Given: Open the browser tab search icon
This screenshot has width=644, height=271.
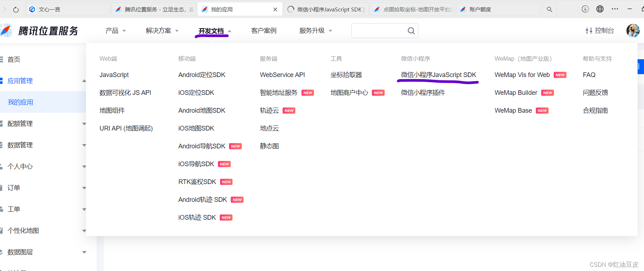Looking at the screenshot, I should pos(549,10).
